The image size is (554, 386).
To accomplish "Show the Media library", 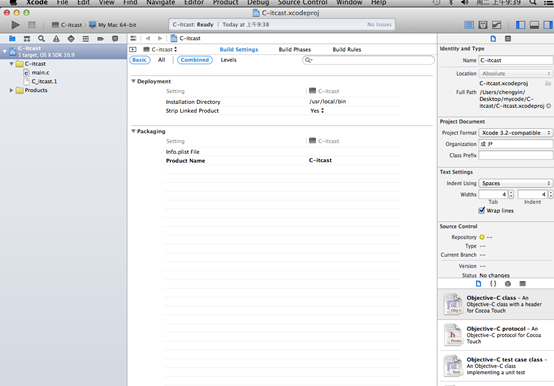I will [x=523, y=284].
